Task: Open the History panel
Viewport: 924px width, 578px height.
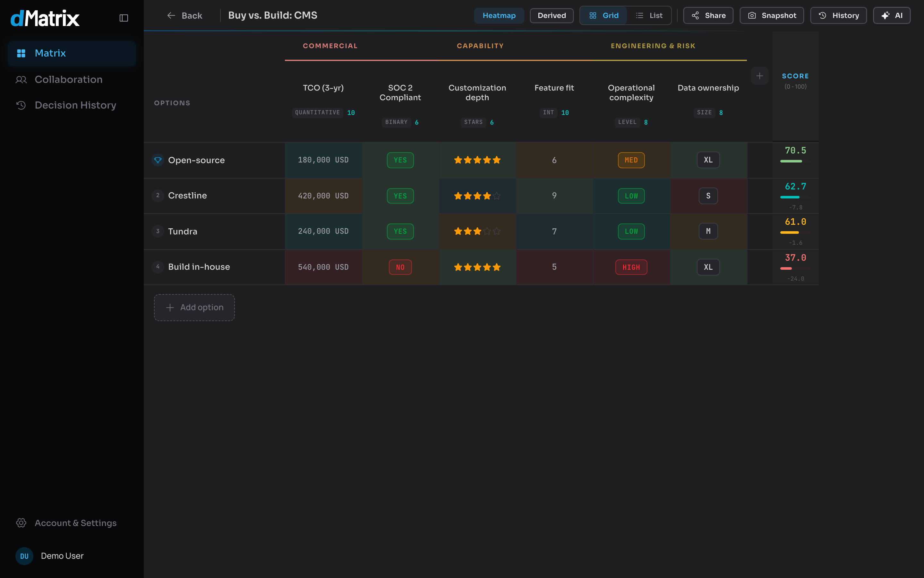Action: 838,16
